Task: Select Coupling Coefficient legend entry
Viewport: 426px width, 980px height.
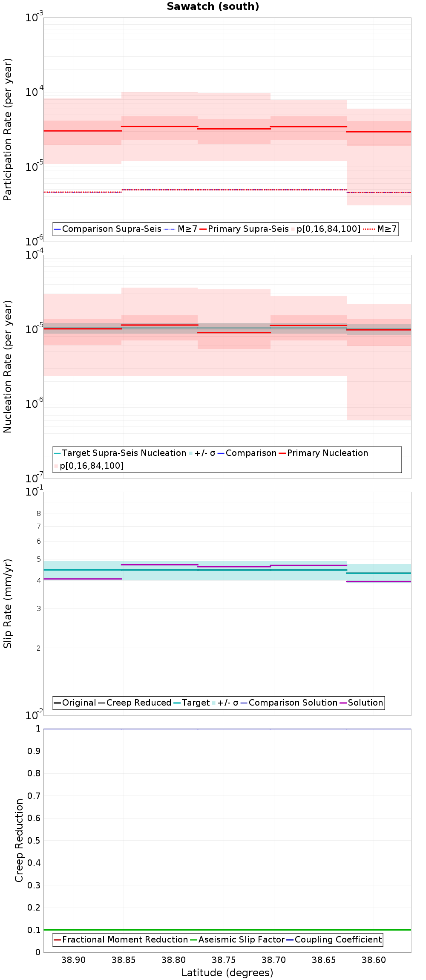Action: pos(334,940)
